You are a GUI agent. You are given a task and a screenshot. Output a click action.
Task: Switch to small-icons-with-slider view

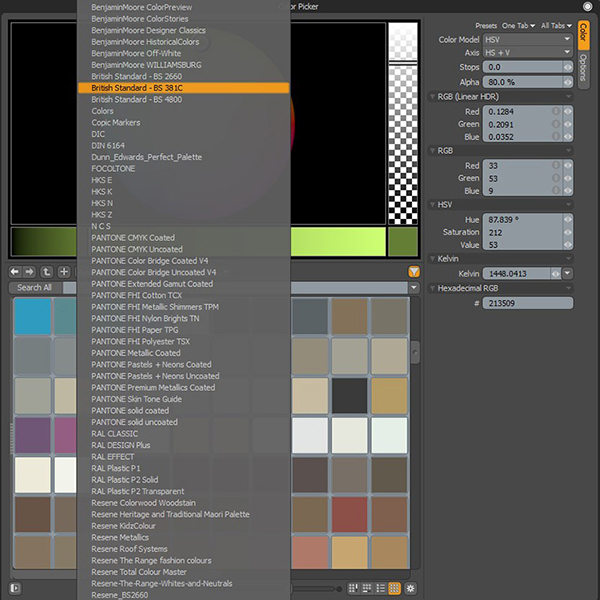353,588
